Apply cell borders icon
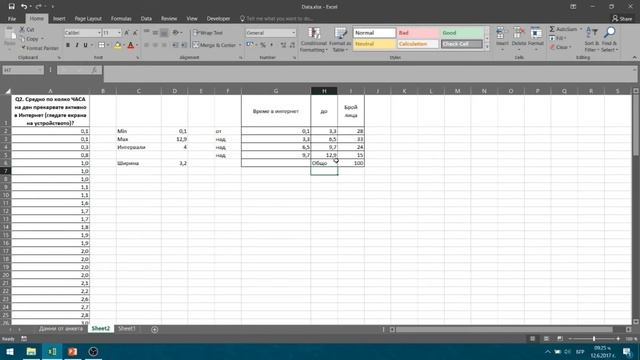This screenshot has width=640, height=360. pos(101,45)
